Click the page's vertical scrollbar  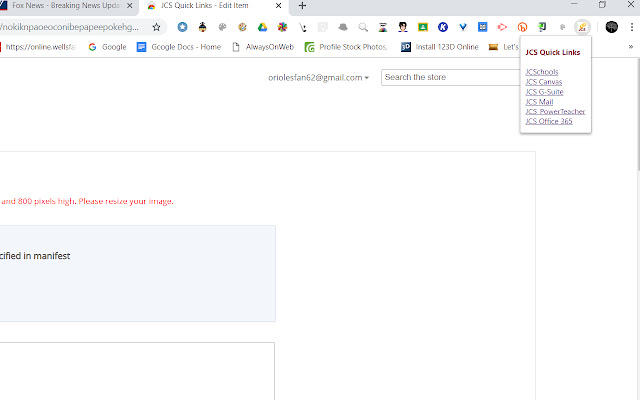point(637,114)
